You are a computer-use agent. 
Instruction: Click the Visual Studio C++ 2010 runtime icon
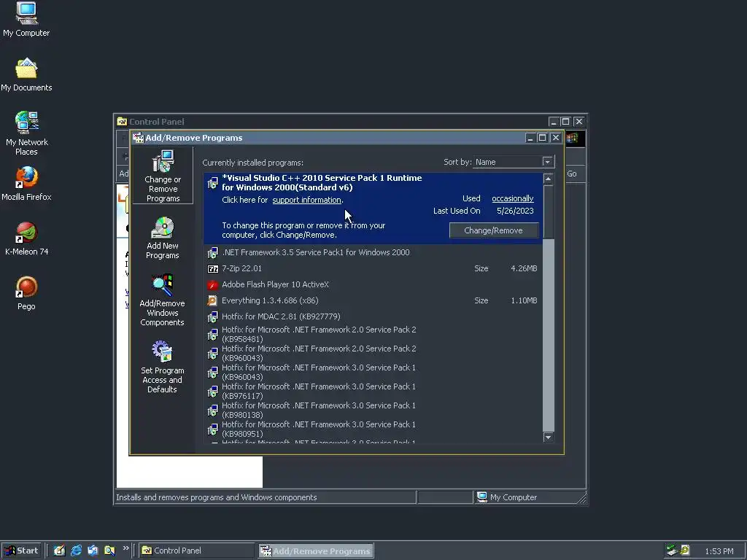pos(213,182)
